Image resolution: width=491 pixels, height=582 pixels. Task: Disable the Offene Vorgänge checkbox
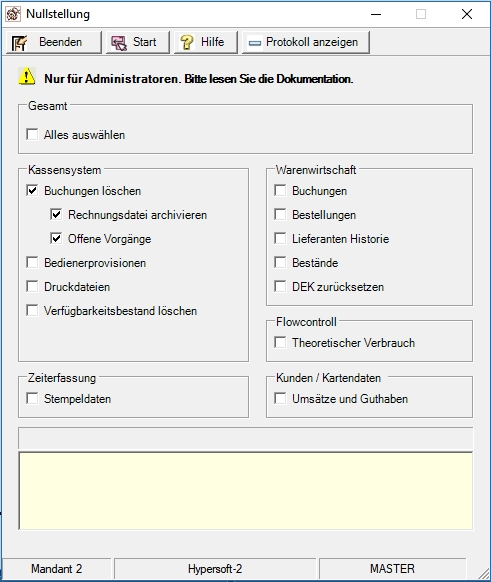click(x=56, y=238)
